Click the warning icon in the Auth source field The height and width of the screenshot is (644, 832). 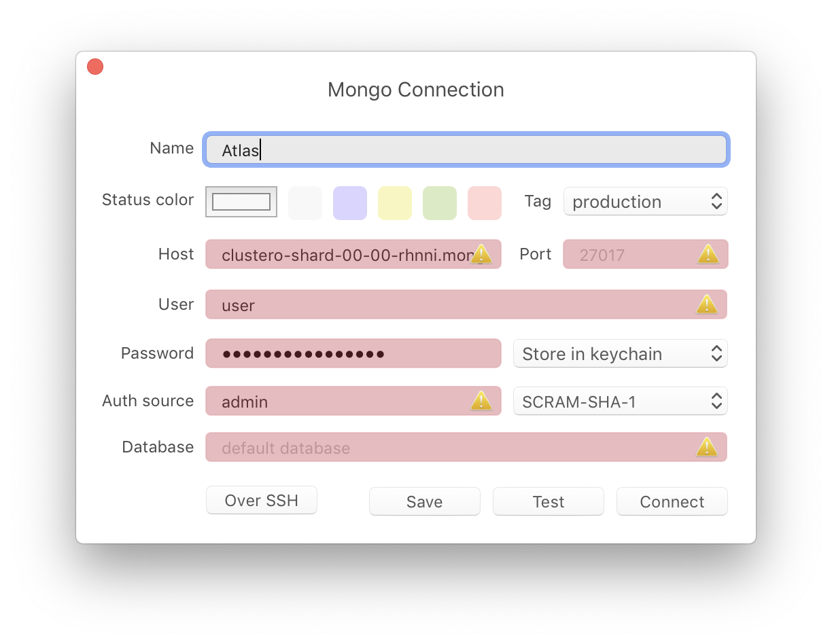click(481, 401)
